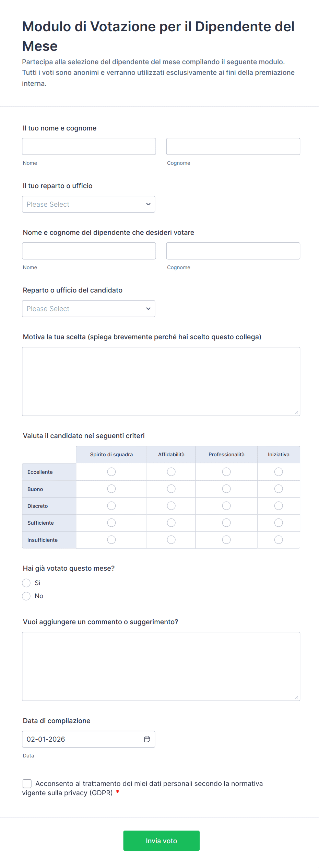Select 'No' for already voted question
This screenshot has height=868, width=319.
[x=26, y=596]
